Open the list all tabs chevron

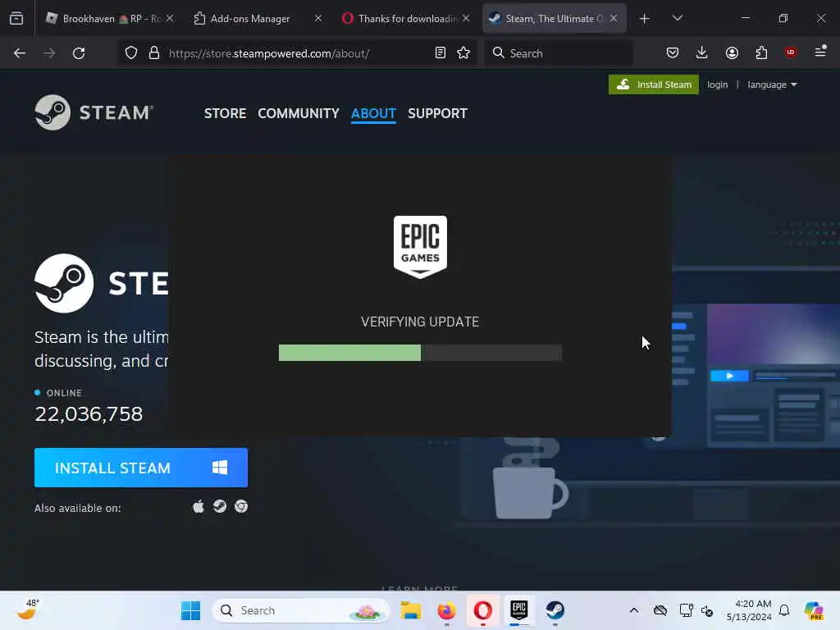click(x=677, y=18)
